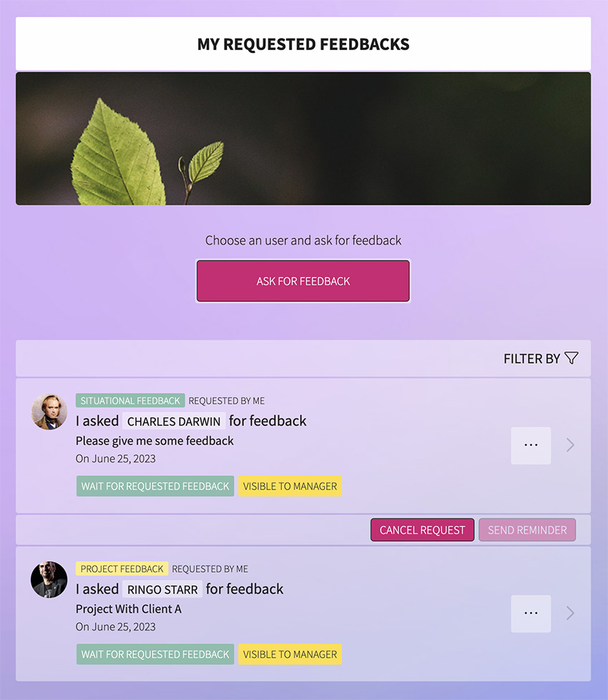The width and height of the screenshot is (608, 700).
Task: Open the Charles Darwin request more-options menu
Action: click(531, 445)
